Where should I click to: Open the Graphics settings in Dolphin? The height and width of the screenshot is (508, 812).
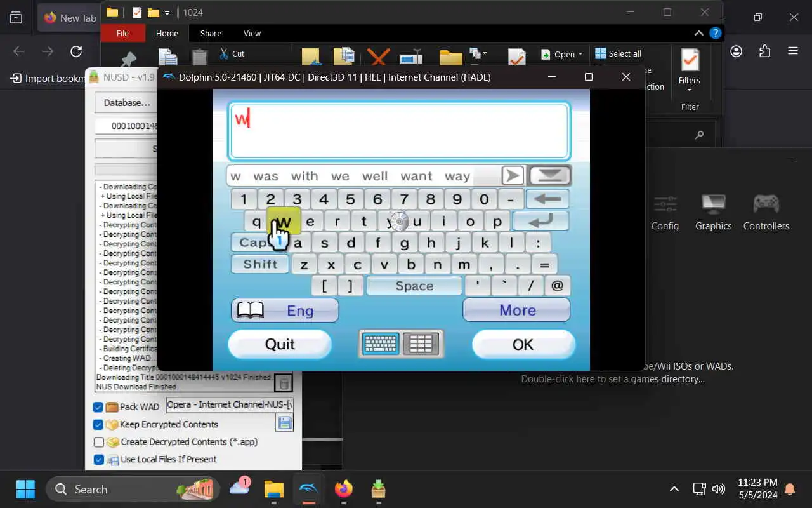tap(713, 212)
